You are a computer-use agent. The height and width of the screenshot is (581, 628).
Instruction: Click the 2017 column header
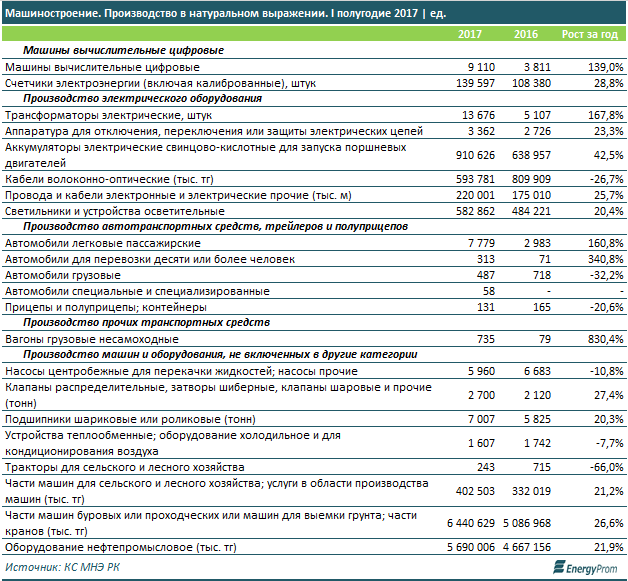coord(470,34)
